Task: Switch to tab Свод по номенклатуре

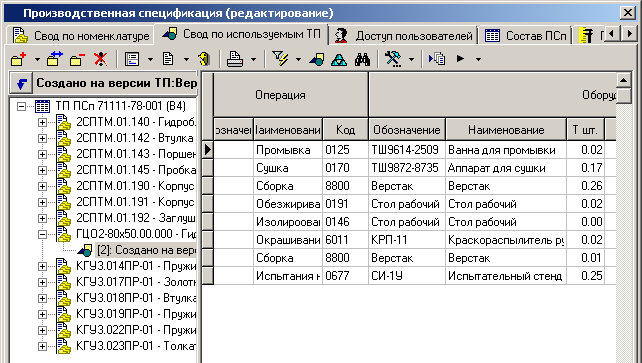Action: tap(81, 36)
